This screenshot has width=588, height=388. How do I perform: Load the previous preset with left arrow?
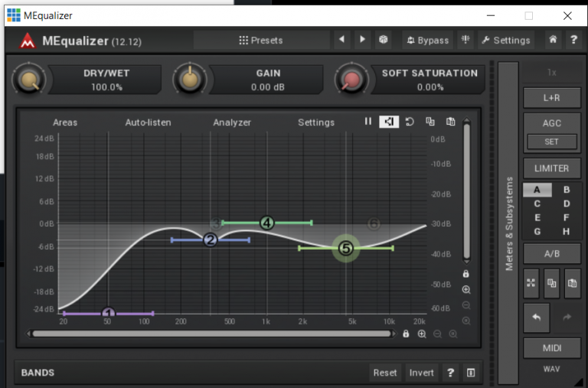(x=341, y=39)
